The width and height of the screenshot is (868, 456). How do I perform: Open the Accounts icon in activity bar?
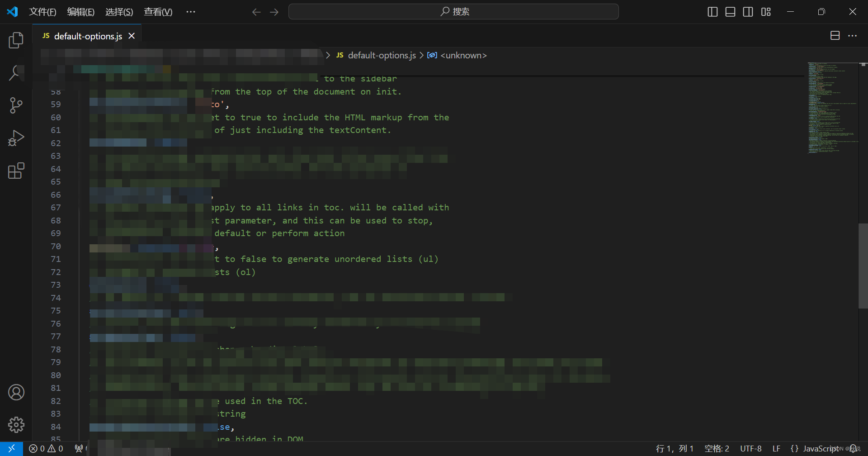coord(16,392)
